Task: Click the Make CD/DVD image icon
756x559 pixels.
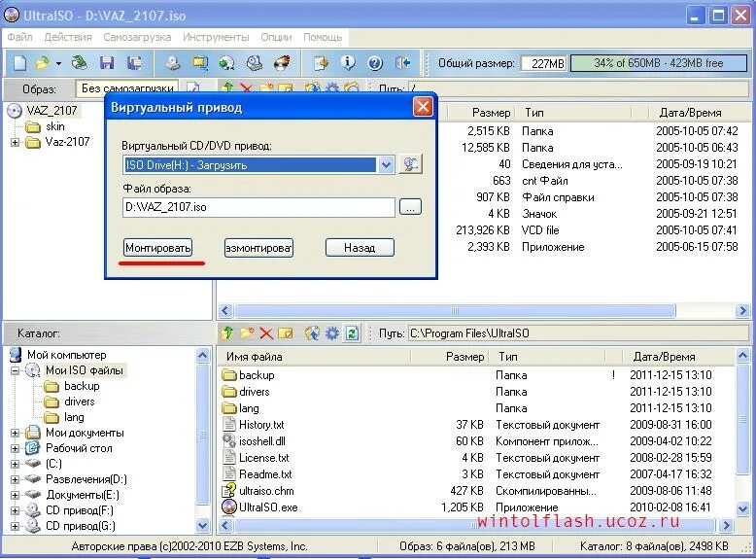Action: point(173,62)
